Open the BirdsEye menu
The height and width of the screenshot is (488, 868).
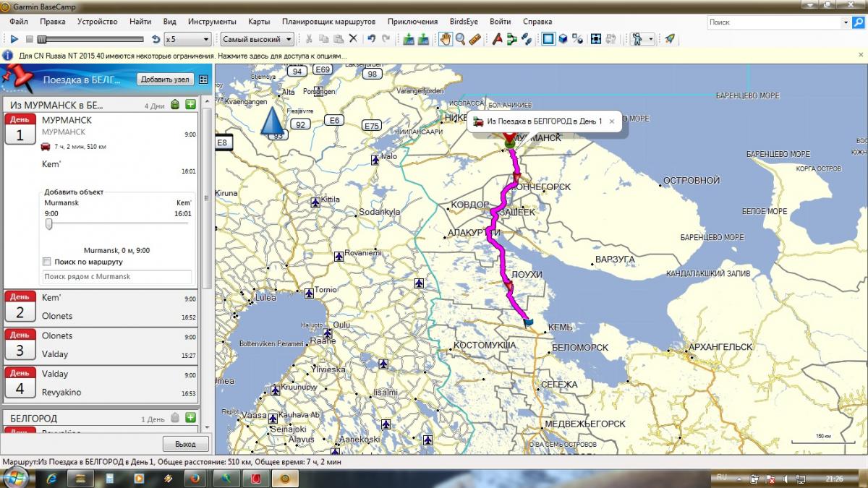(x=463, y=22)
